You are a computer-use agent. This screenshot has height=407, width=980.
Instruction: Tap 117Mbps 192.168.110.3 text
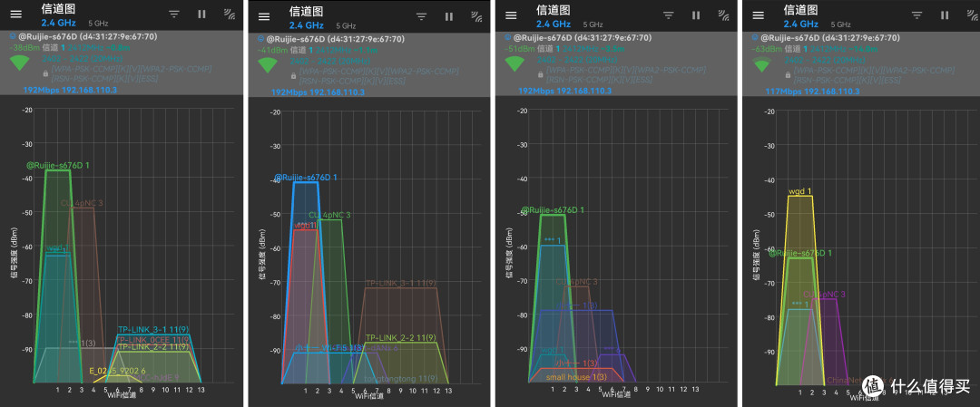point(812,92)
